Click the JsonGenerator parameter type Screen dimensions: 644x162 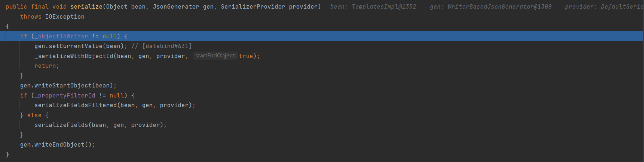click(176, 7)
